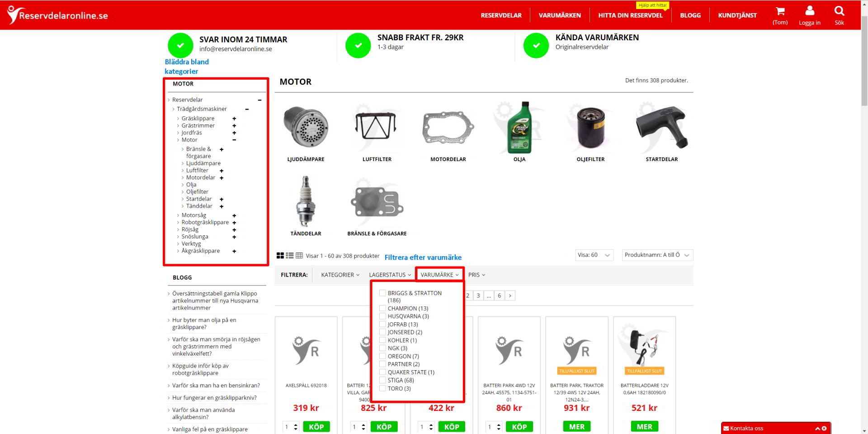
Task: Switch to list view icon
Action: click(290, 256)
